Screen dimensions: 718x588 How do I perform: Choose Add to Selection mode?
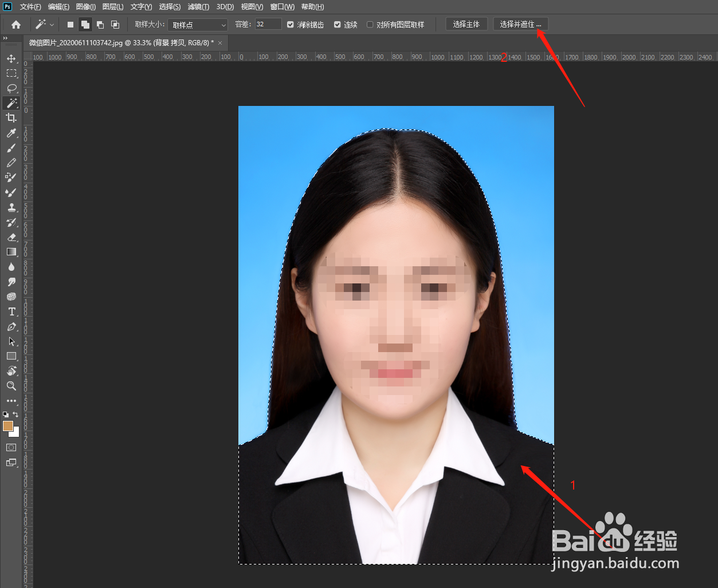(x=85, y=25)
